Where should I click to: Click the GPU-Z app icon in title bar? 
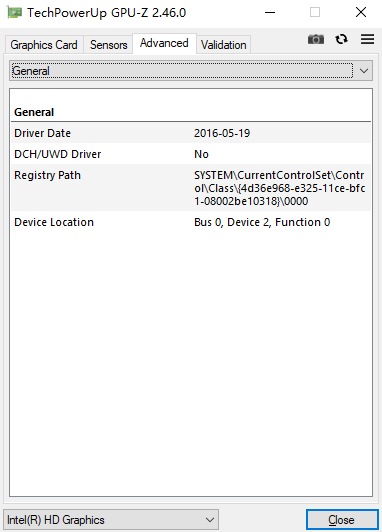point(15,13)
